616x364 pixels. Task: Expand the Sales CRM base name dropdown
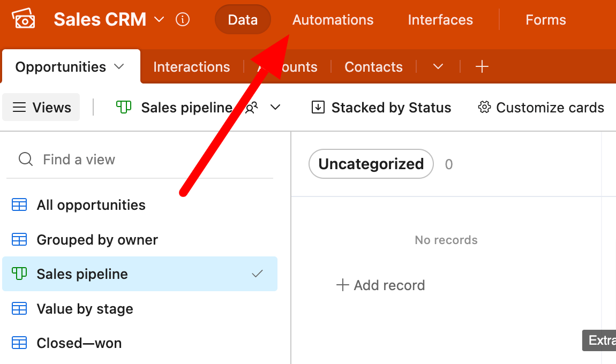(x=159, y=19)
